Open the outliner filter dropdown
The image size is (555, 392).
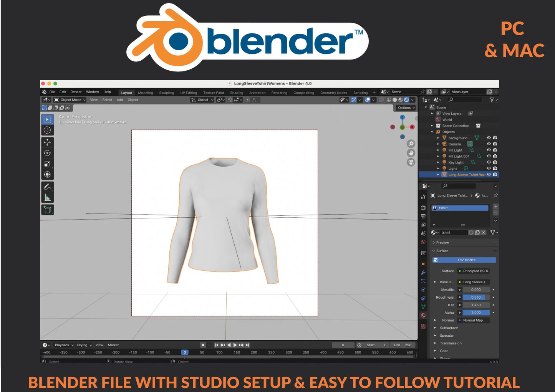494,100
